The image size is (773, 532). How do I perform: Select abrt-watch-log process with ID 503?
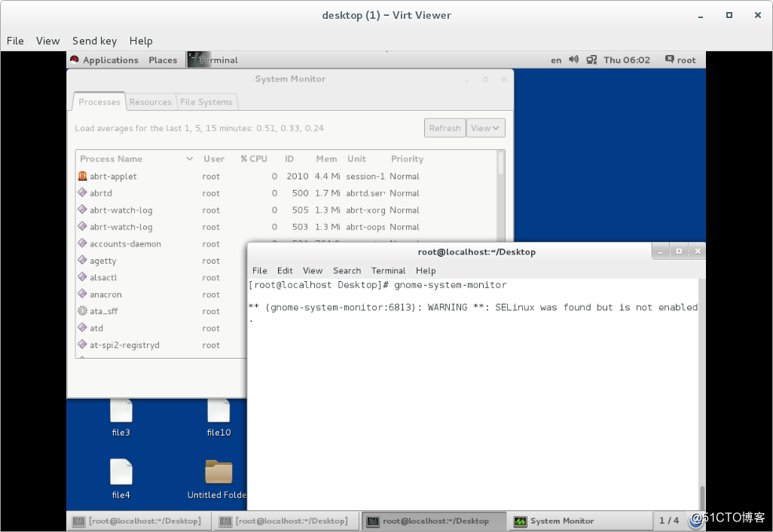tap(286, 227)
